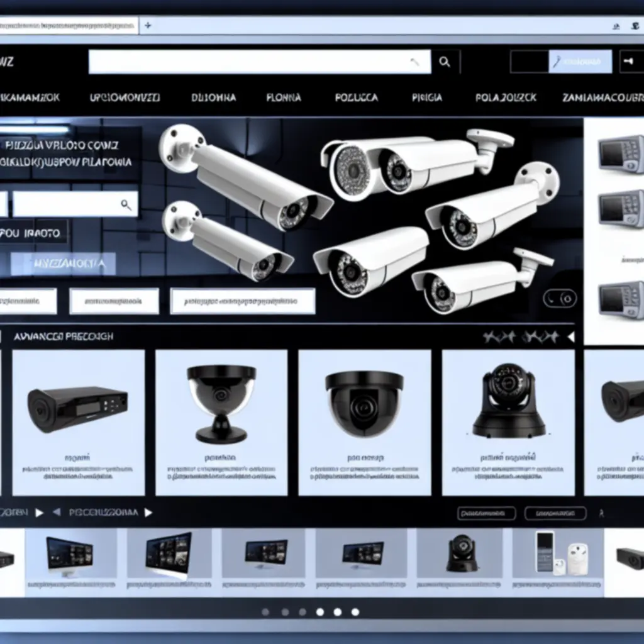Click the right arrow after the PECOILIZOIMA label

(148, 513)
